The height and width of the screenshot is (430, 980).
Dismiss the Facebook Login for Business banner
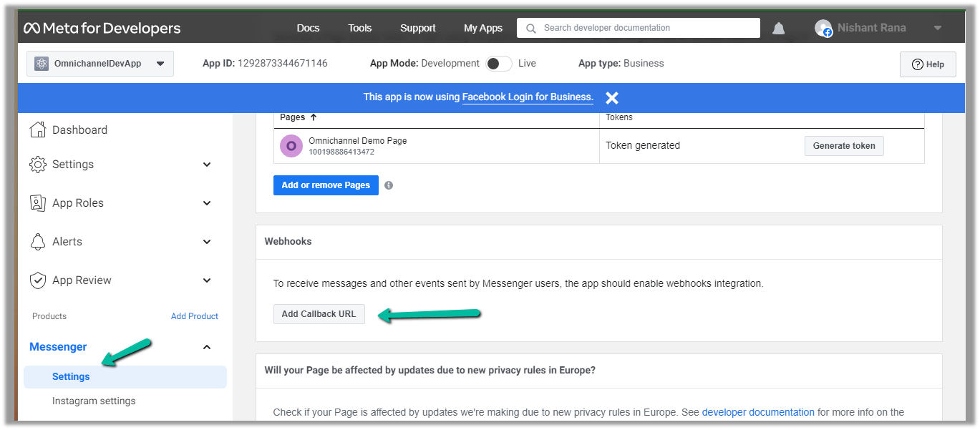[x=611, y=98]
